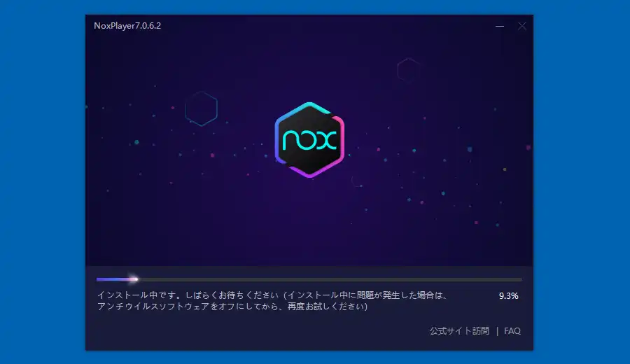Open the FAQ link
The width and height of the screenshot is (630, 364).
coord(512,331)
